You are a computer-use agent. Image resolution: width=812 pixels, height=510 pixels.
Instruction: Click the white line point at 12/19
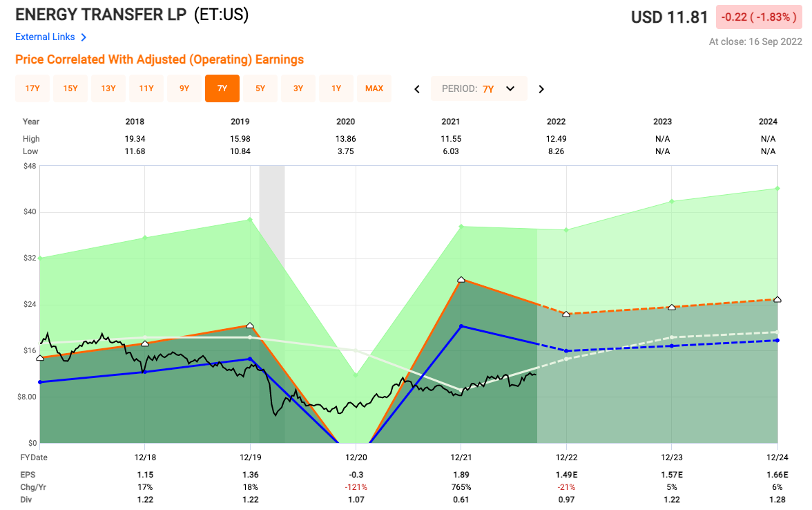(250, 337)
